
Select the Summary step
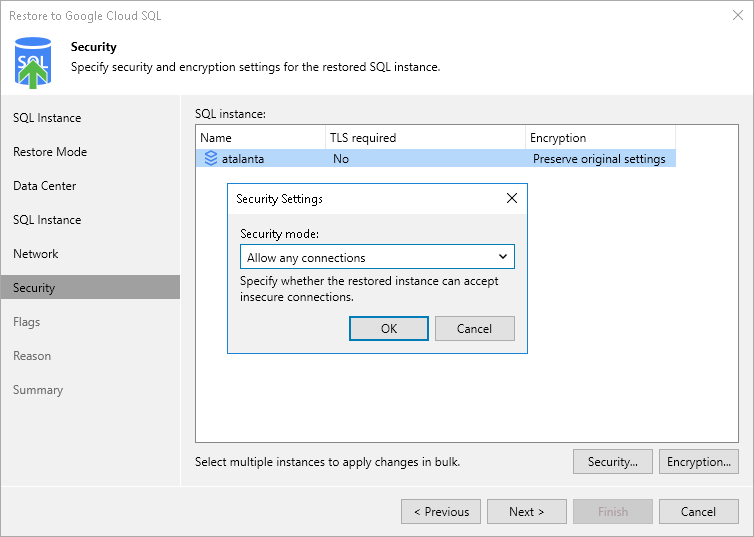click(38, 390)
